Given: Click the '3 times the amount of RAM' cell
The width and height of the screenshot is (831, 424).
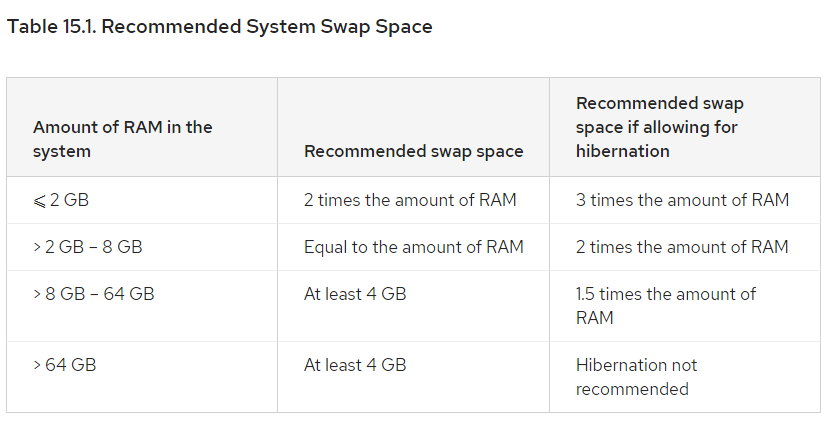Looking at the screenshot, I should (682, 200).
